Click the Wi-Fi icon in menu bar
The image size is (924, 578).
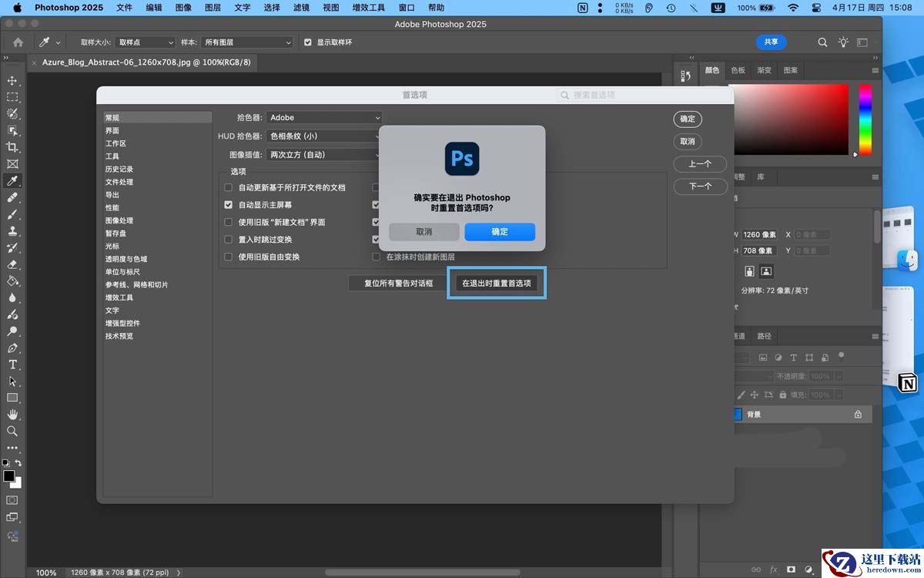tap(793, 8)
